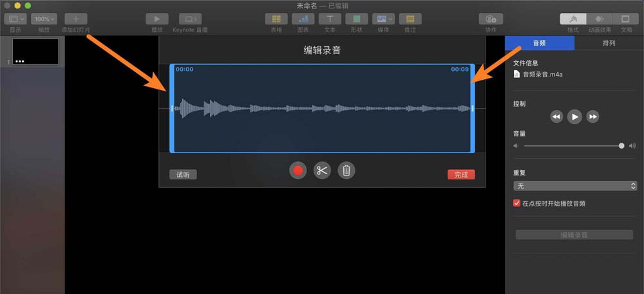Click the 编辑录音 button in sidebar
The width and height of the screenshot is (644, 294).
pyautogui.click(x=574, y=235)
